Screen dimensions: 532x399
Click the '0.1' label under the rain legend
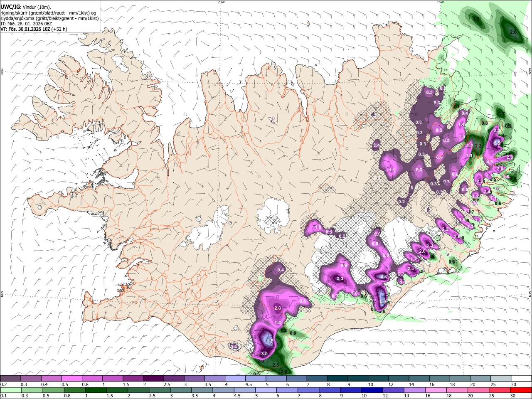coord(3,396)
